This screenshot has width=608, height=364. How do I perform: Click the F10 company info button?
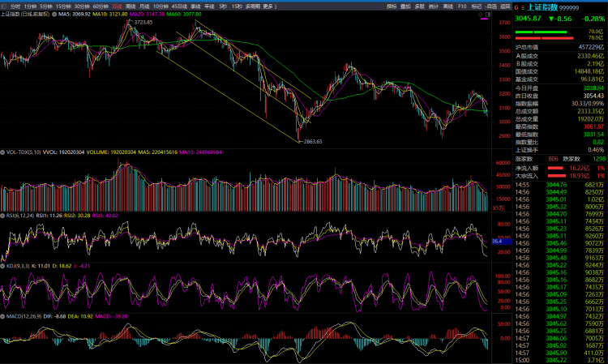461,6
